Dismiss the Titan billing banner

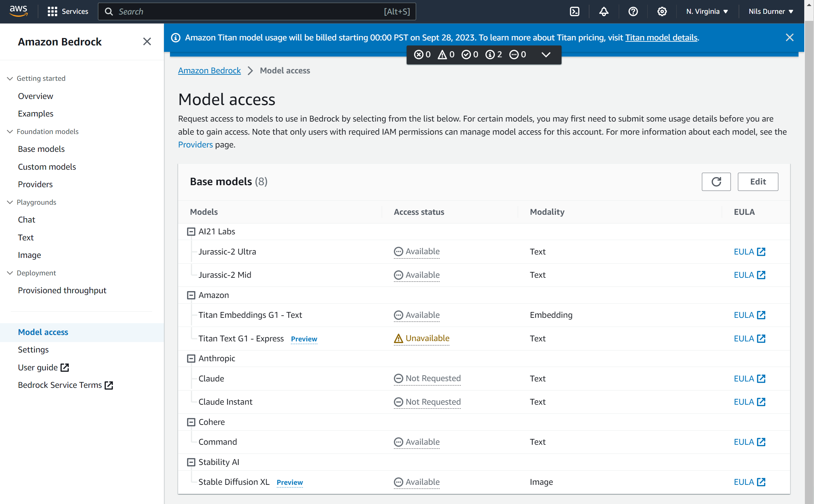[x=789, y=37]
